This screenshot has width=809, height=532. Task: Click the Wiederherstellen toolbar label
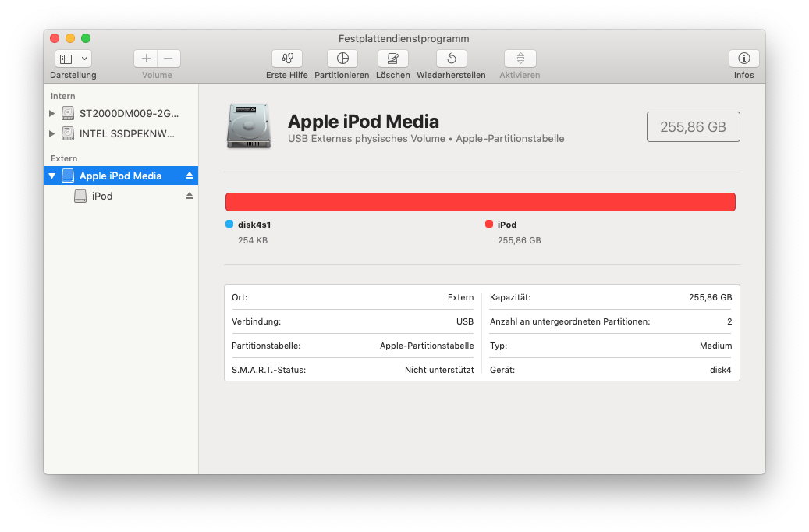tap(452, 75)
